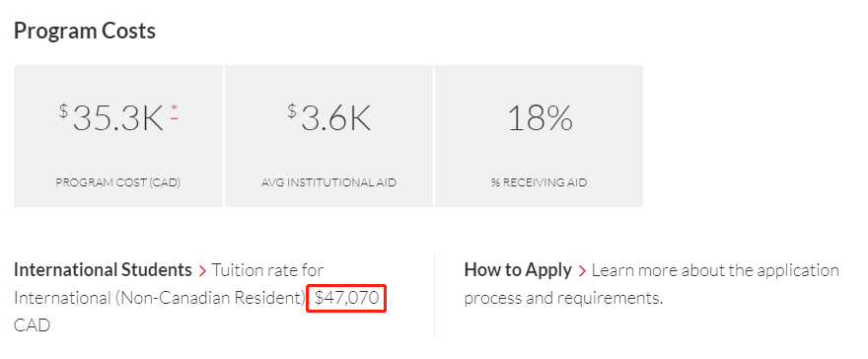
Task: Click the 35.3K figure text
Action: pyautogui.click(x=118, y=118)
